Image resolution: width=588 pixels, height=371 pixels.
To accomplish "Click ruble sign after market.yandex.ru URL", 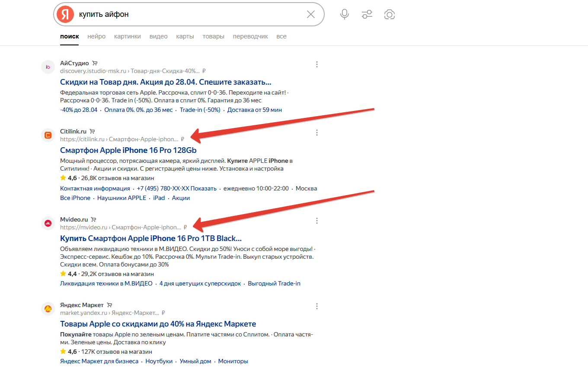I will [163, 313].
